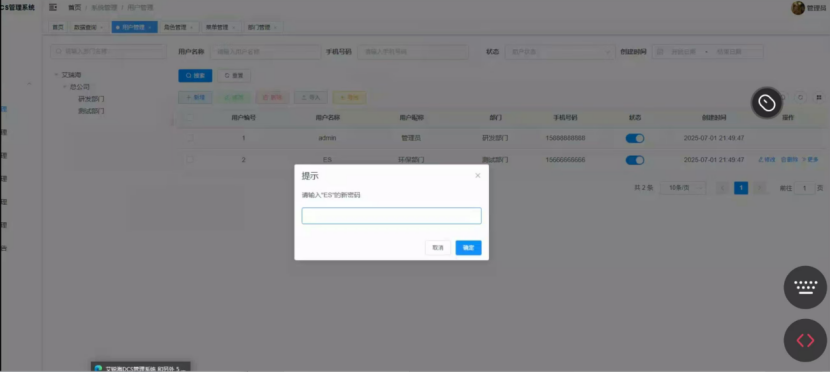
Task: Switch to the 角色管理 tab
Action: [x=178, y=27]
